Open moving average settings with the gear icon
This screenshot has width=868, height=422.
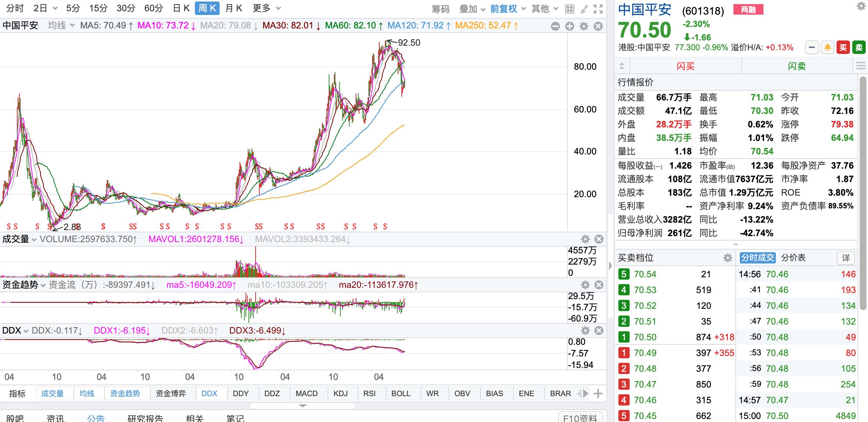tap(584, 27)
